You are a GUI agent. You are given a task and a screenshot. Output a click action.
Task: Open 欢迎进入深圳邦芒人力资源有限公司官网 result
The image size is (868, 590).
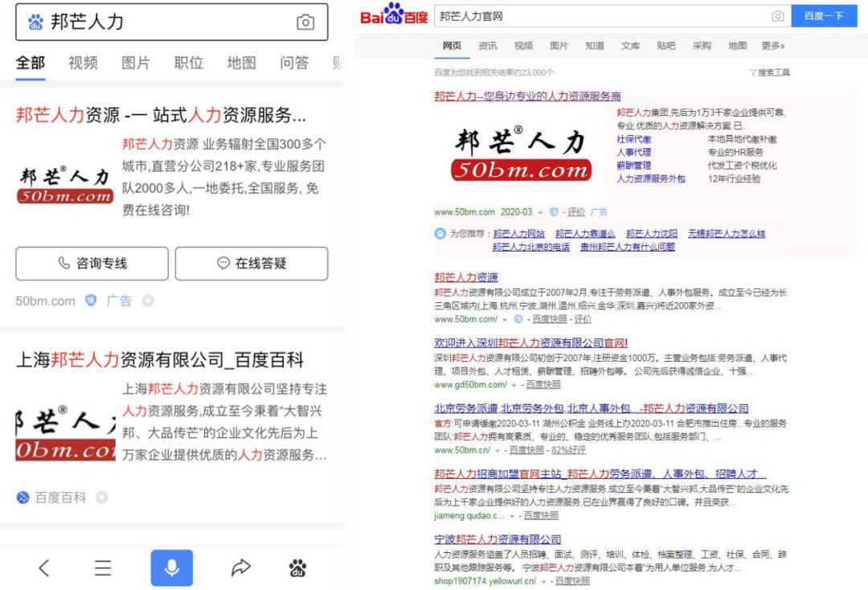530,342
